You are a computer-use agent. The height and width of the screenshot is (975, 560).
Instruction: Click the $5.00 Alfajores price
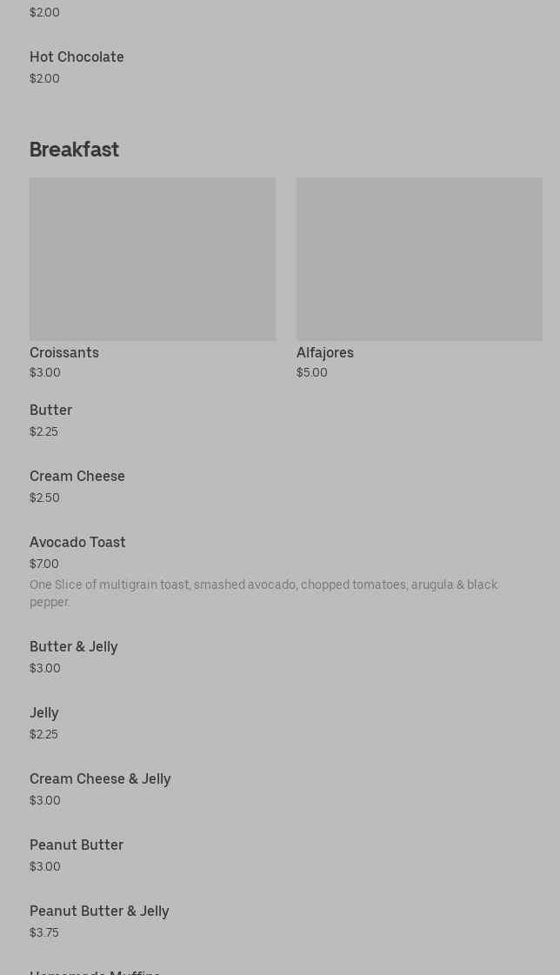point(312,372)
